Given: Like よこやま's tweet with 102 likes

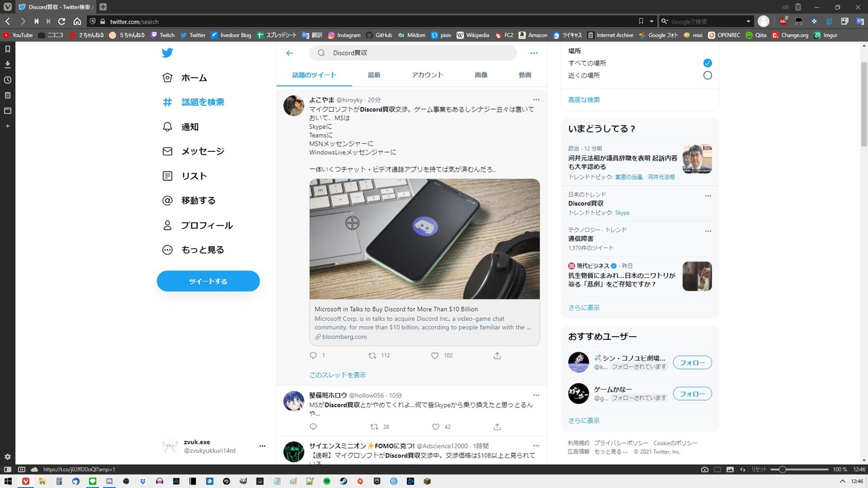Looking at the screenshot, I should pos(435,355).
